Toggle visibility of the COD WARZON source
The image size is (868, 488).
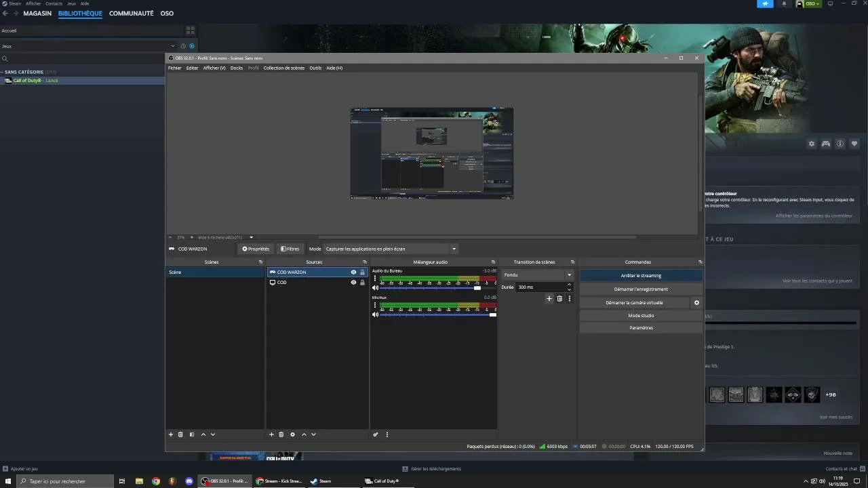353,272
